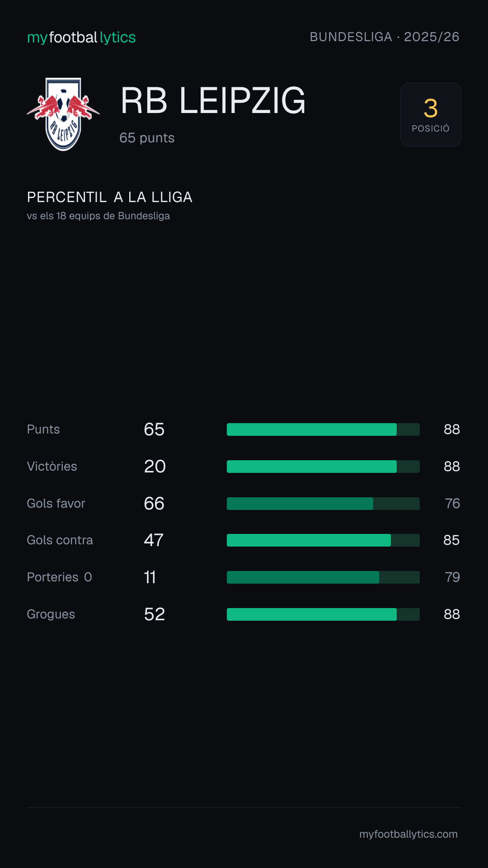The height and width of the screenshot is (868, 488).
Task: Select the position 3 badge
Action: (x=431, y=114)
